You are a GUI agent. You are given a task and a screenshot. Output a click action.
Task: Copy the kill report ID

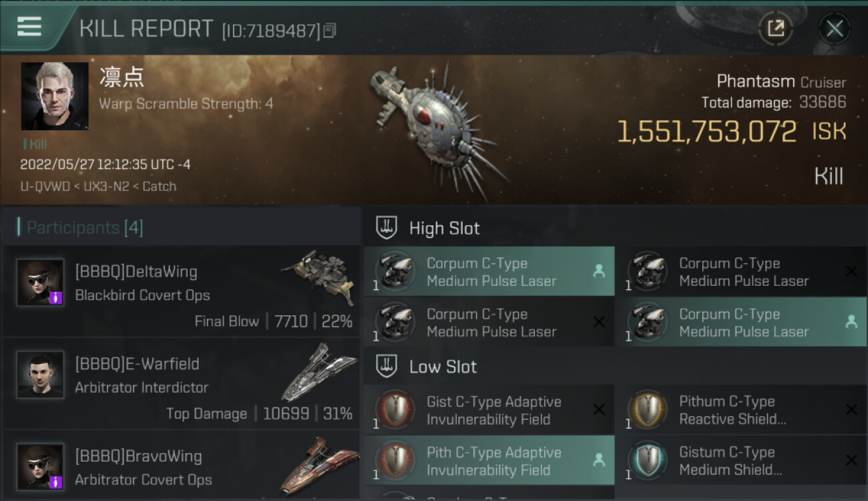(x=329, y=31)
